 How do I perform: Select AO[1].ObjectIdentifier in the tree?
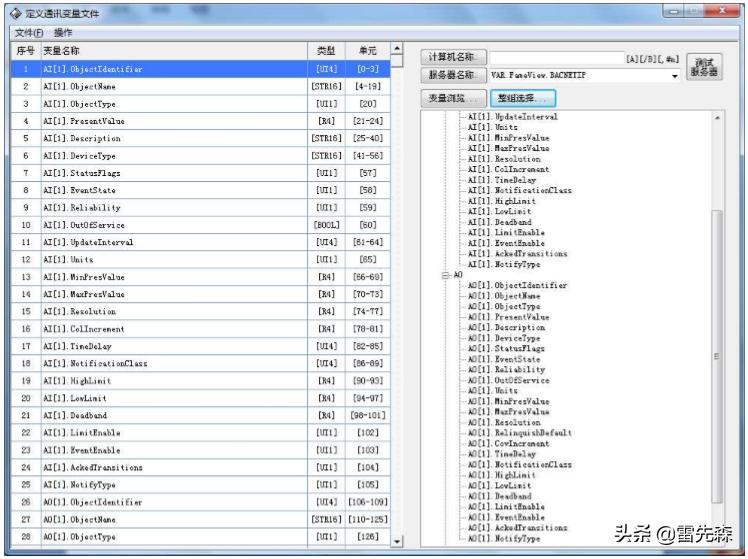point(518,285)
